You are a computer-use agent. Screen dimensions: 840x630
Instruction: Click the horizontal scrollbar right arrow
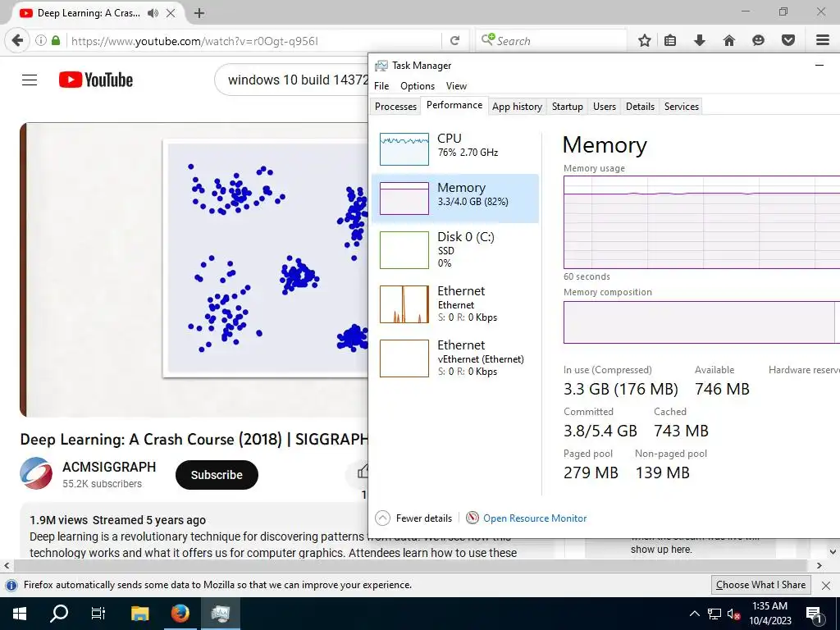pyautogui.click(x=819, y=565)
